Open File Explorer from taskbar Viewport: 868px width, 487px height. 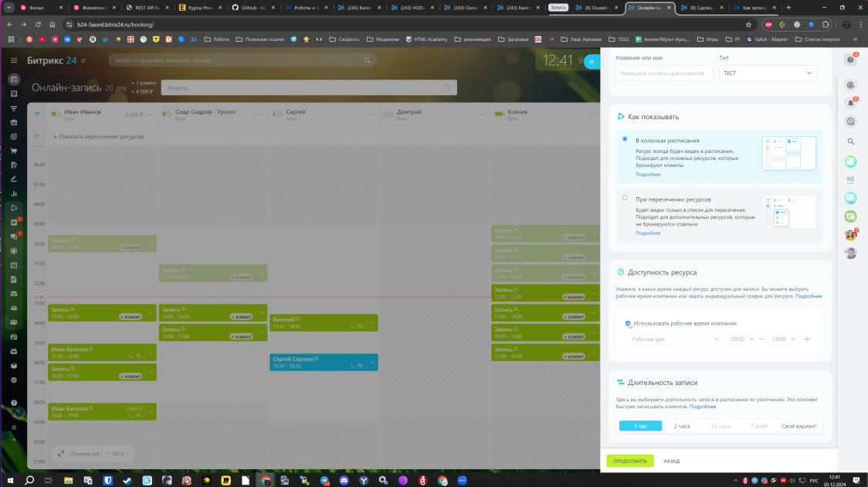68,480
